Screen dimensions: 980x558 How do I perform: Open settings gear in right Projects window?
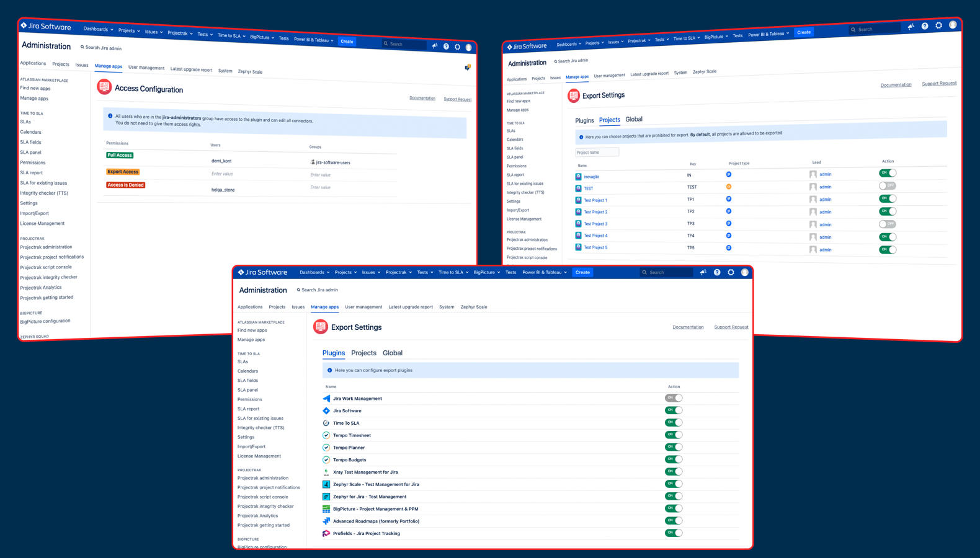[938, 25]
